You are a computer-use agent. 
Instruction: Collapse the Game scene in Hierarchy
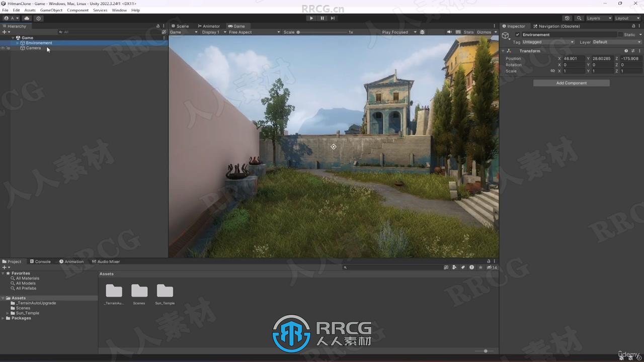point(13,38)
